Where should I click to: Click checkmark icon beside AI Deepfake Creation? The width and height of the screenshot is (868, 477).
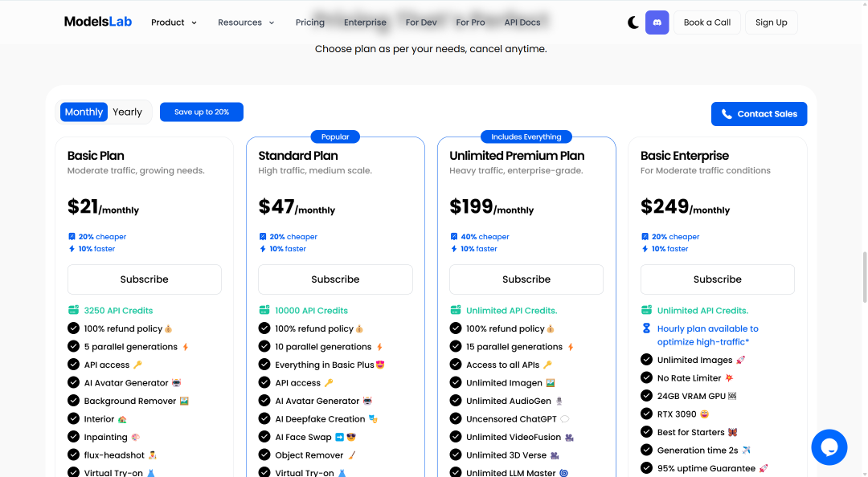pyautogui.click(x=264, y=419)
